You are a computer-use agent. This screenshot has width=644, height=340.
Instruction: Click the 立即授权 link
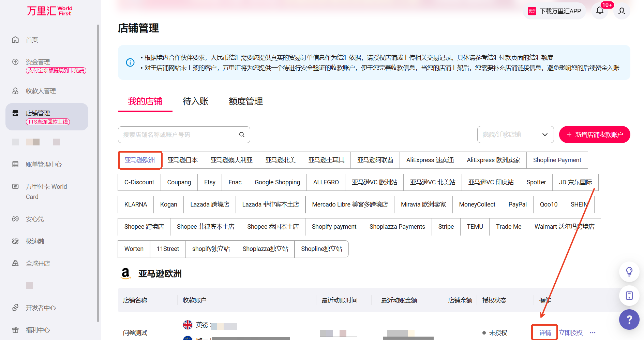pos(571,333)
